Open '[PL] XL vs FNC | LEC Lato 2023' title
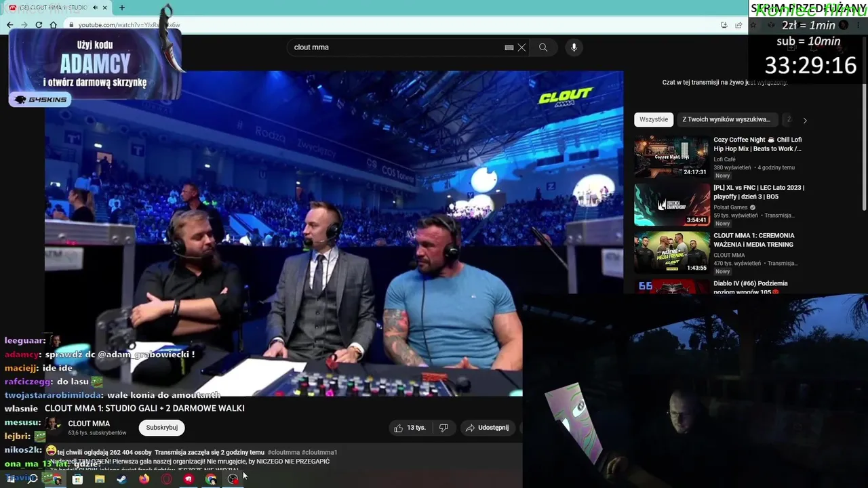This screenshot has width=868, height=488. (759, 192)
